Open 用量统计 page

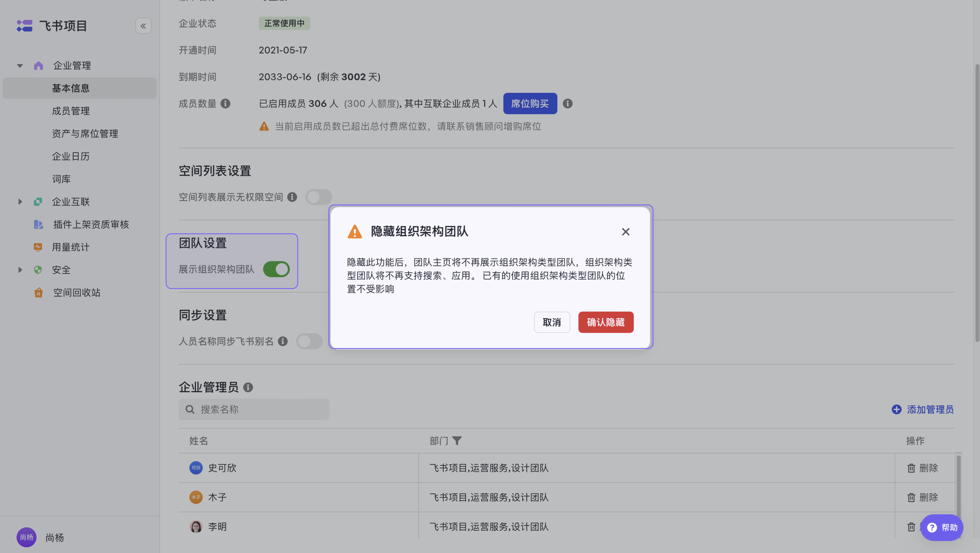(x=71, y=247)
